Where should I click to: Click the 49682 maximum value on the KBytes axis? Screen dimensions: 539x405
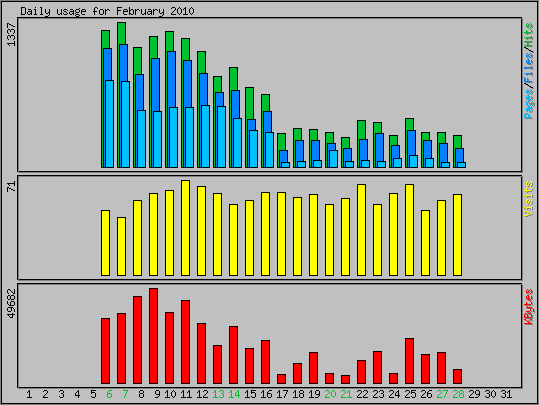tap(11, 304)
